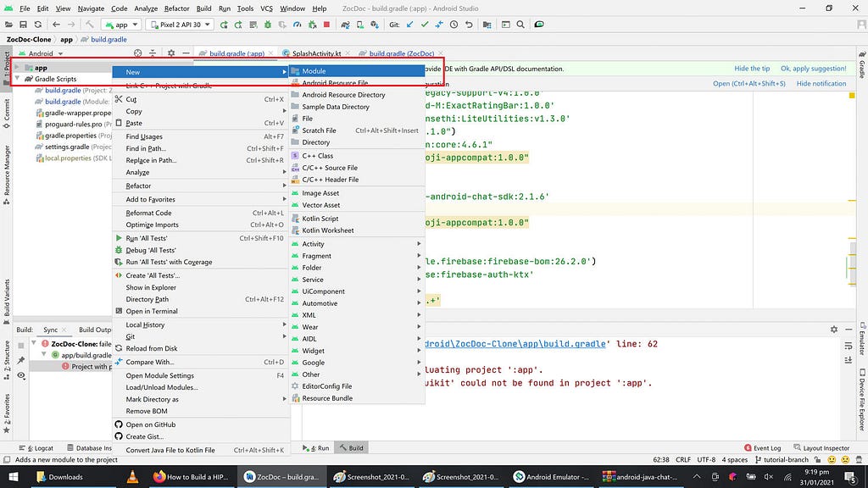
Task: Switch to the SplashActivity.kt editor tab
Action: pyautogui.click(x=317, y=53)
